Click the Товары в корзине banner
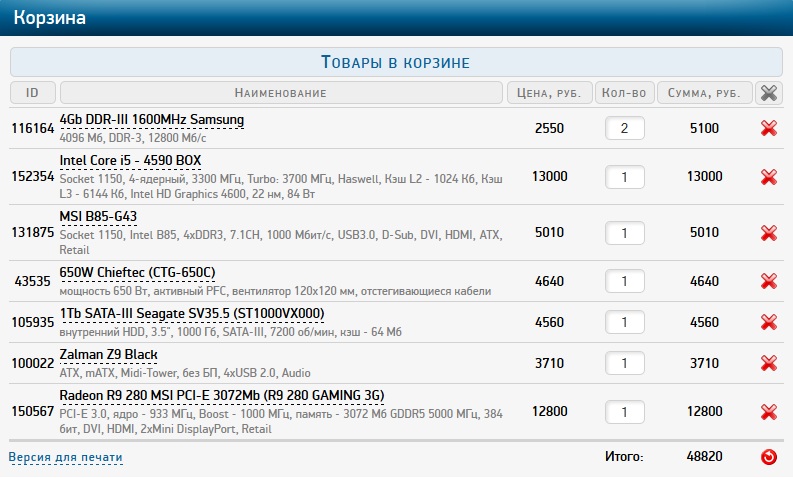 coord(396,62)
